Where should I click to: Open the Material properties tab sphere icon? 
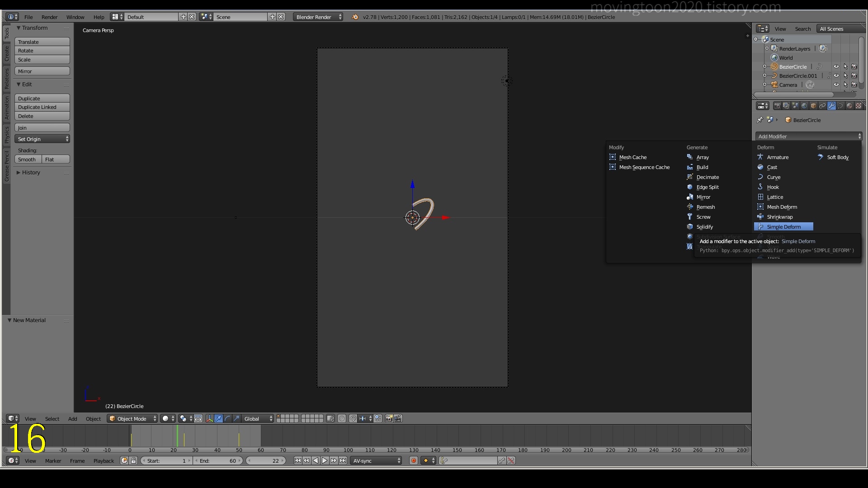click(x=849, y=106)
